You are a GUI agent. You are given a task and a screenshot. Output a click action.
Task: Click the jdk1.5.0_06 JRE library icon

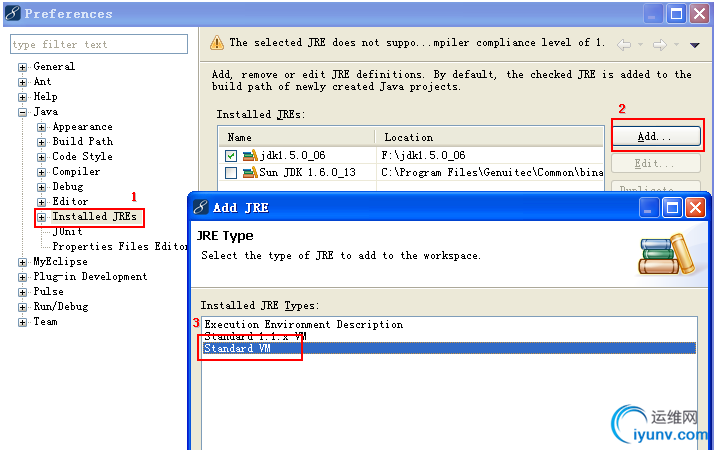click(x=250, y=156)
